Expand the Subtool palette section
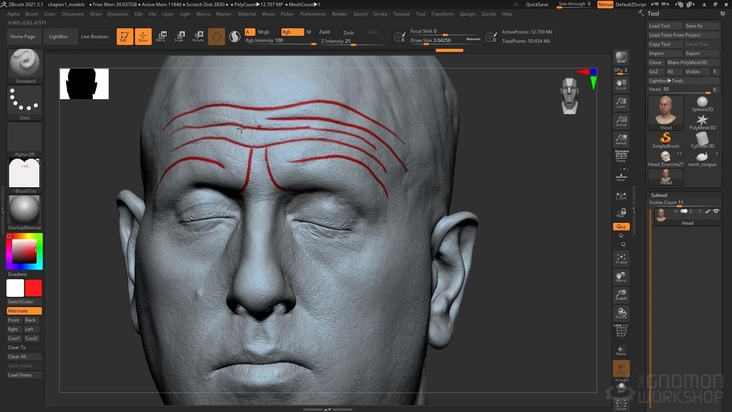The height and width of the screenshot is (412, 732). (659, 195)
